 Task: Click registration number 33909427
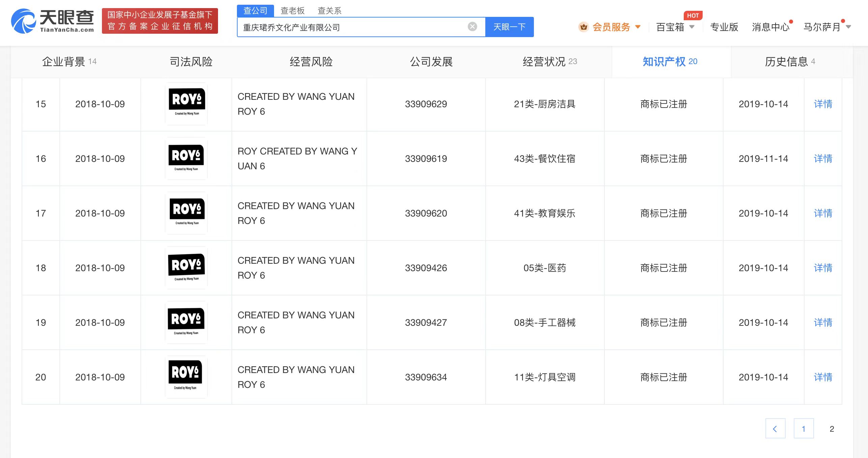click(426, 322)
